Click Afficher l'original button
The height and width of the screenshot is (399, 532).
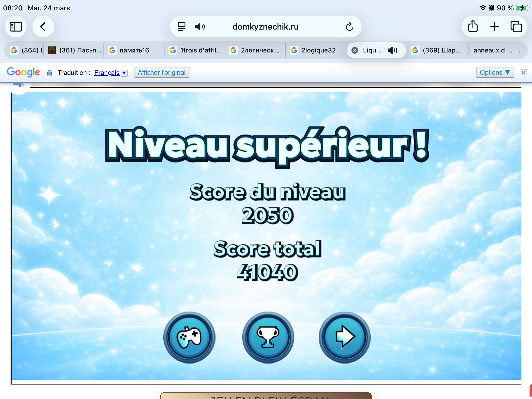[162, 72]
